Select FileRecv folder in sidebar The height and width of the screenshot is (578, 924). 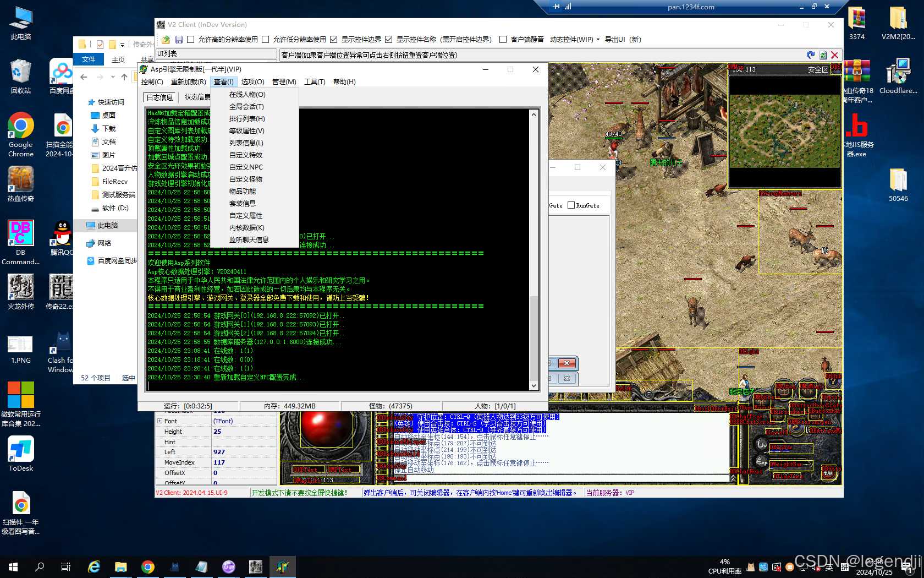pyautogui.click(x=114, y=182)
